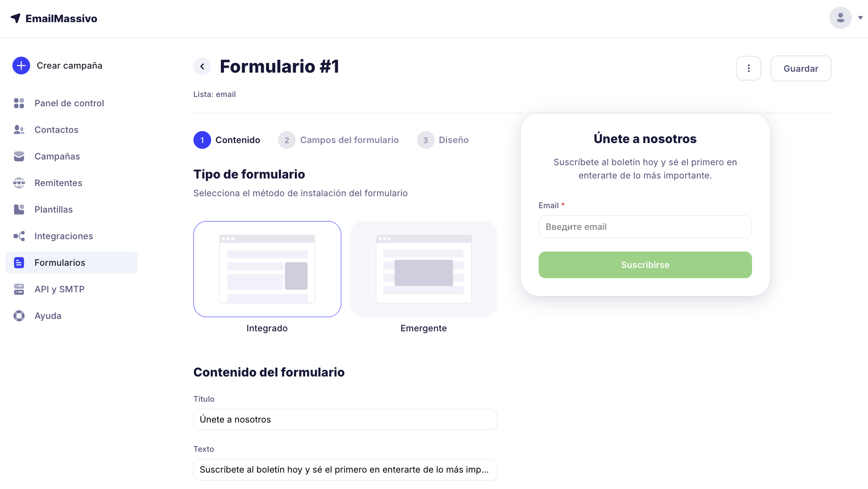The width and height of the screenshot is (868, 489).
Task: Click the Remitentes www globe icon
Action: (x=19, y=183)
